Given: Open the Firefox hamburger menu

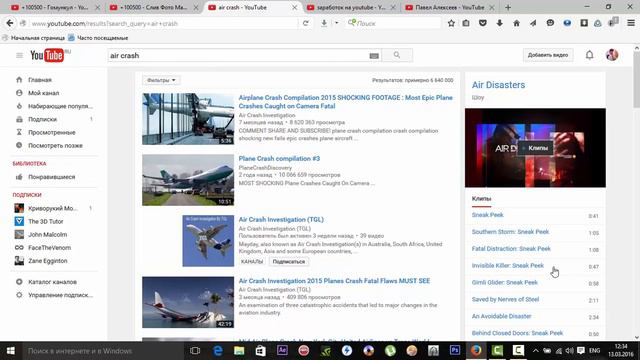Looking at the screenshot, I should tap(631, 23).
